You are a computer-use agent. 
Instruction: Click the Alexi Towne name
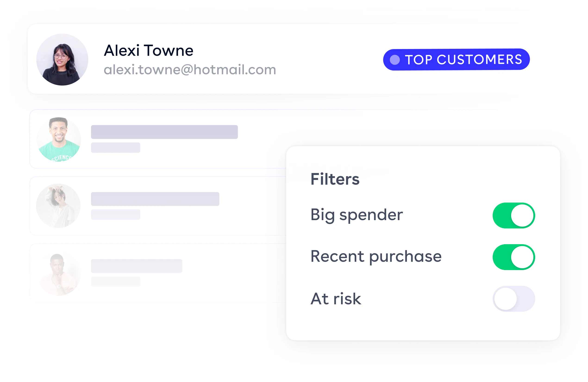[x=148, y=51]
